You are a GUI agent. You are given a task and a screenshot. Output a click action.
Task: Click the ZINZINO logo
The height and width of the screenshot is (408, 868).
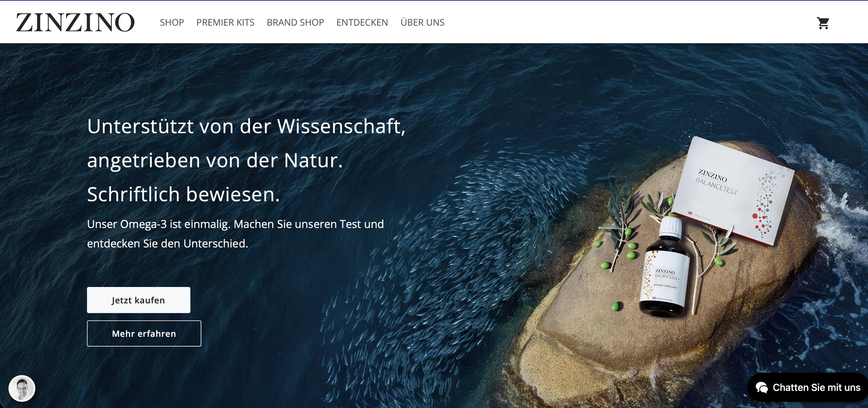75,23
